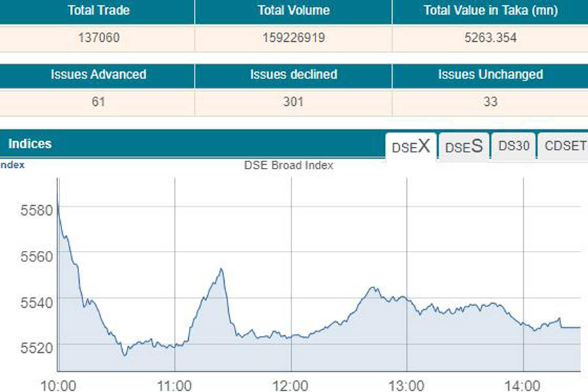Image resolution: width=588 pixels, height=392 pixels.
Task: Click the 13:00 time axis label
Action: coord(406,384)
